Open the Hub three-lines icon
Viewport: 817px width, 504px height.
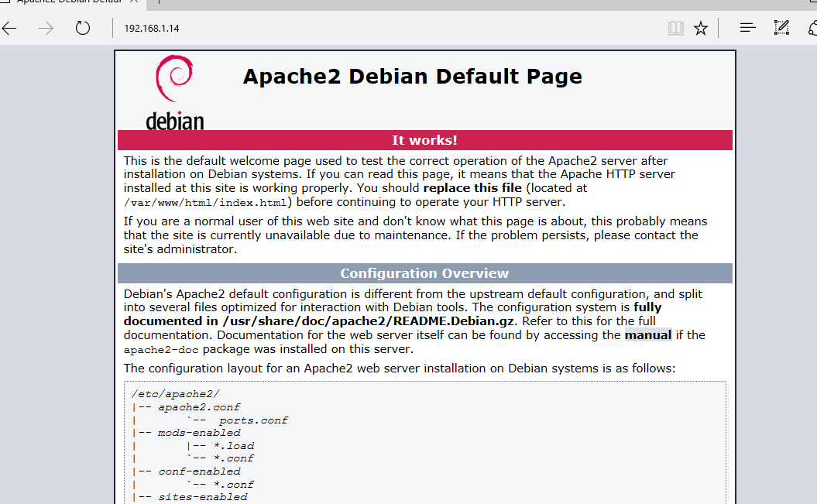tap(748, 28)
